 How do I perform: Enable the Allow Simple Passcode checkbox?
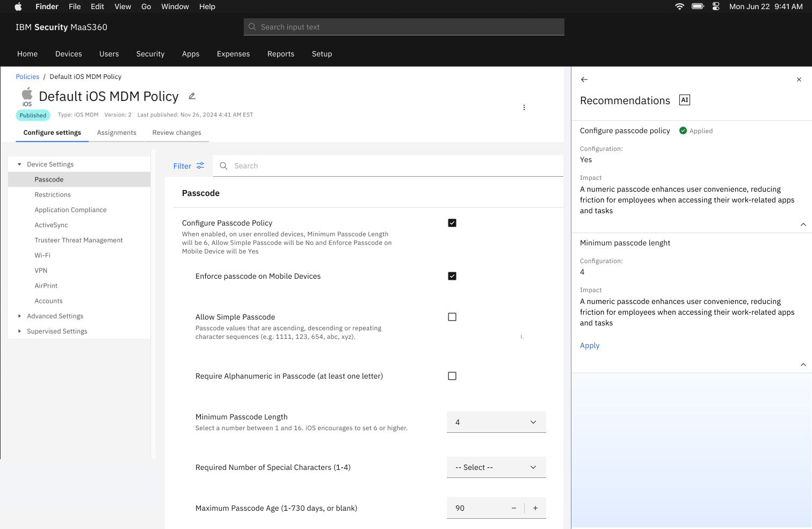pos(452,317)
